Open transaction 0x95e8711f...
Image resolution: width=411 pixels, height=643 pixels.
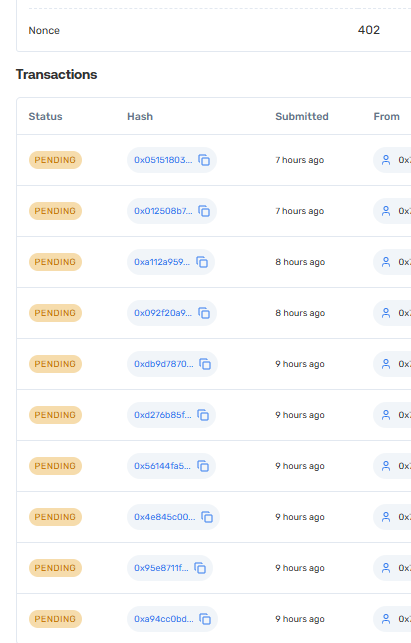(x=161, y=568)
